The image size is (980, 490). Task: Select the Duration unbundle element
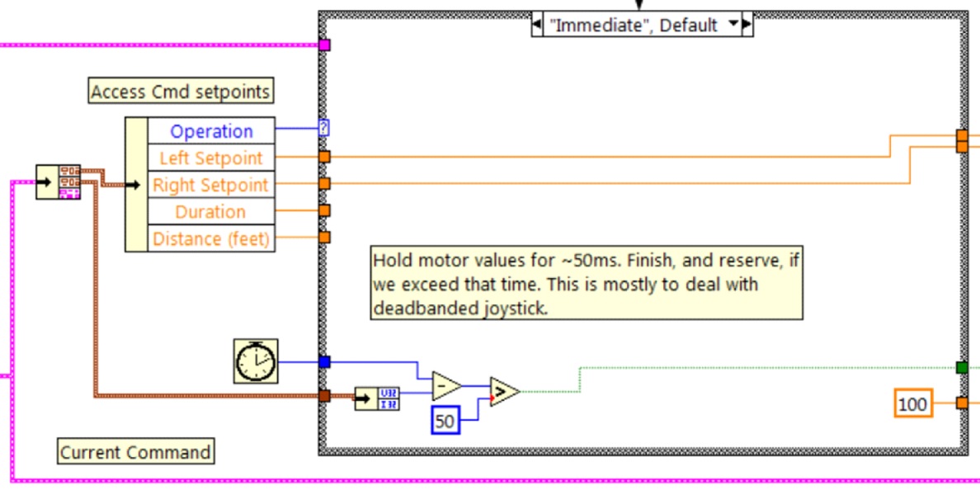point(210,211)
